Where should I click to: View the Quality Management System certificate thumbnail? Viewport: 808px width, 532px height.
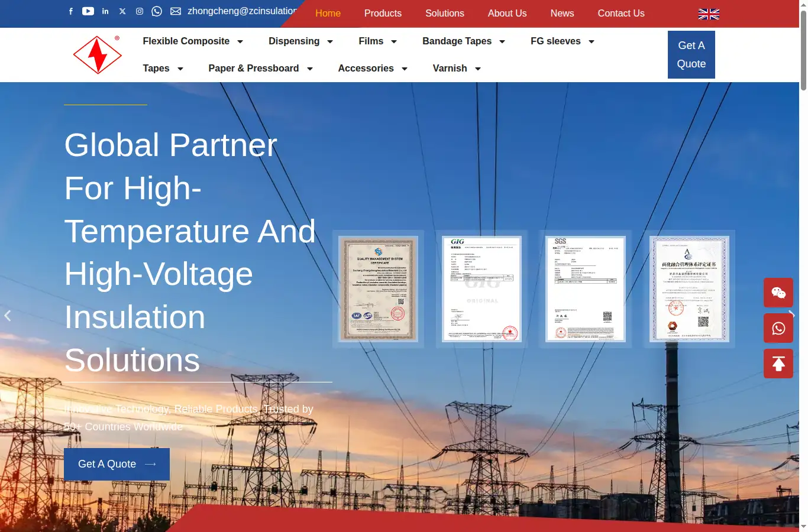coord(379,289)
